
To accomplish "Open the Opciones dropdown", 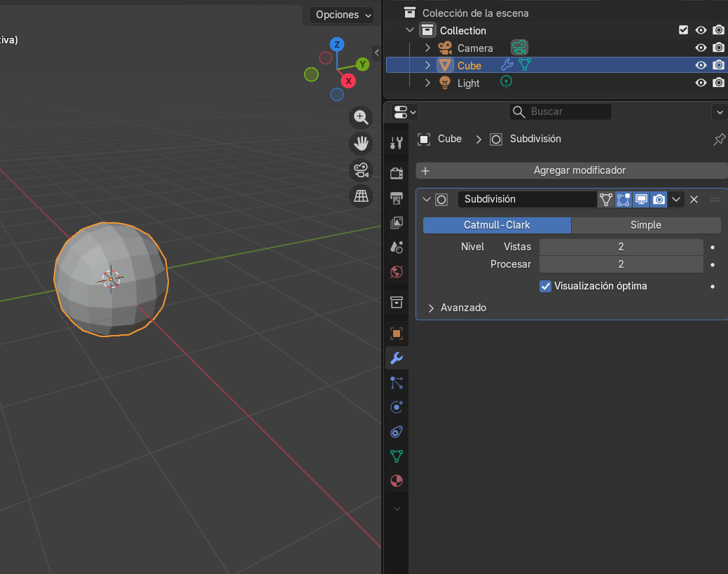I will point(343,15).
